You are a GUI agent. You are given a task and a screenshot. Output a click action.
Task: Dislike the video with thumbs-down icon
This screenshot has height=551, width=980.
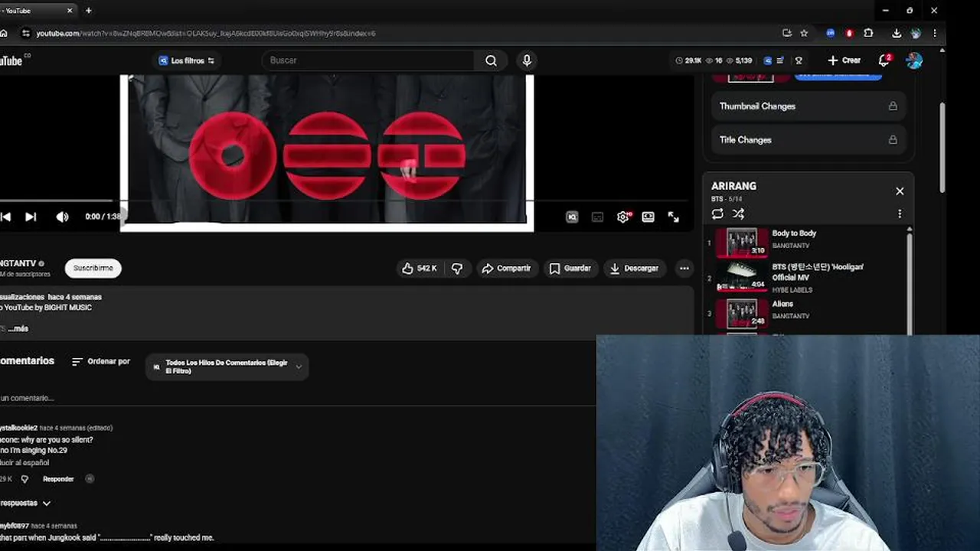click(457, 269)
